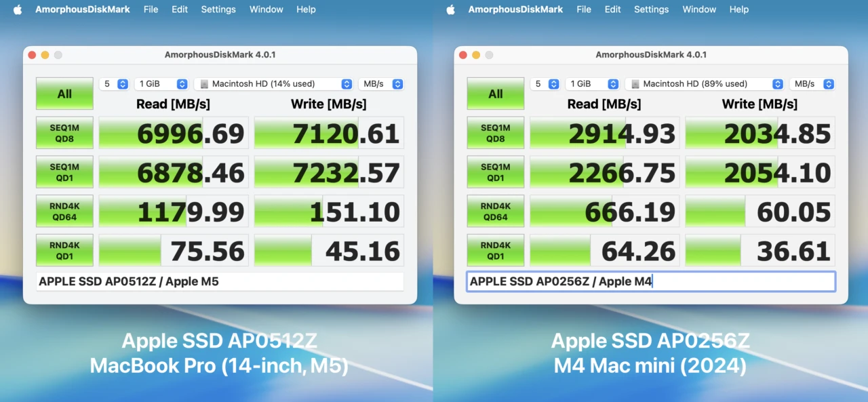Run RND4K QD64 test in the right window

coord(495,211)
